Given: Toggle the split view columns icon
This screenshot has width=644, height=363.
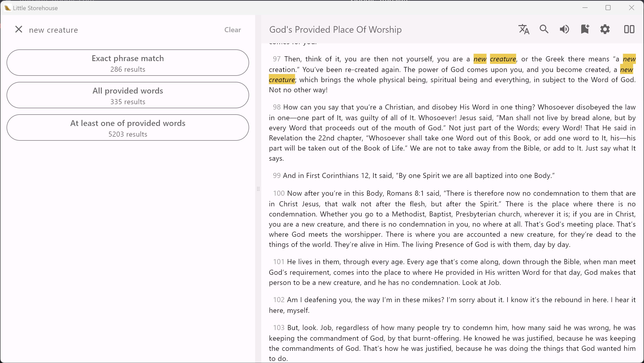Looking at the screenshot, I should point(629,29).
